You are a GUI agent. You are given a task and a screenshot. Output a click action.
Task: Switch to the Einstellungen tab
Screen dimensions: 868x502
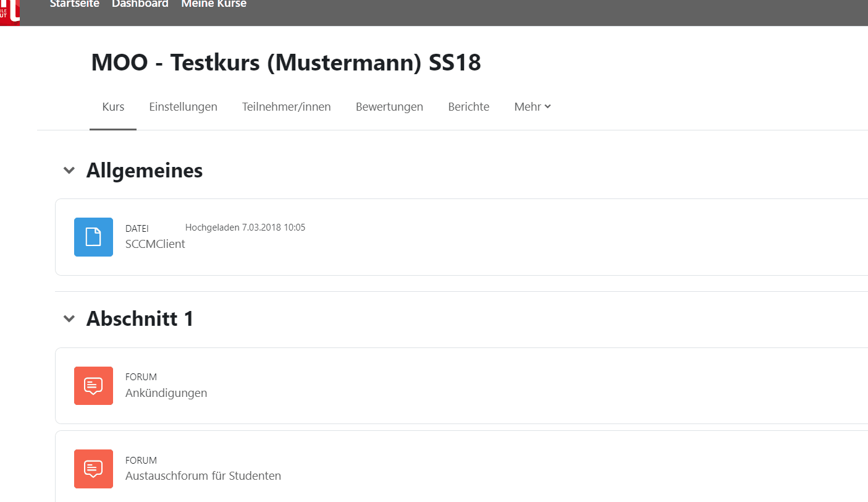[183, 106]
